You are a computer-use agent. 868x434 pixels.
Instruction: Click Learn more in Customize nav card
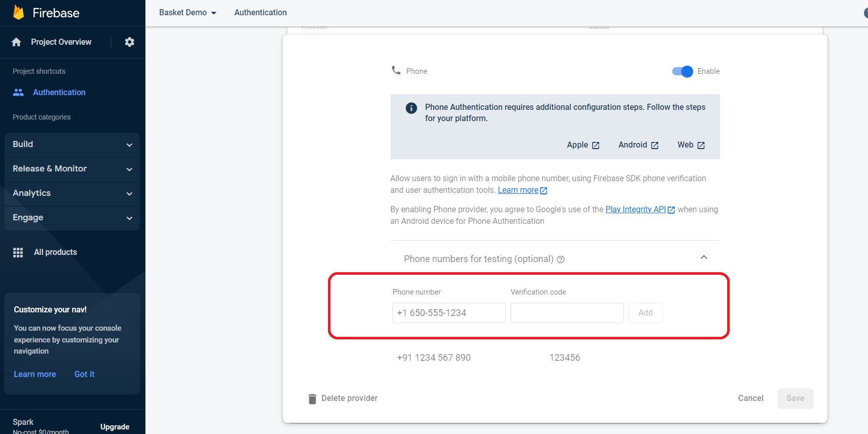[35, 374]
